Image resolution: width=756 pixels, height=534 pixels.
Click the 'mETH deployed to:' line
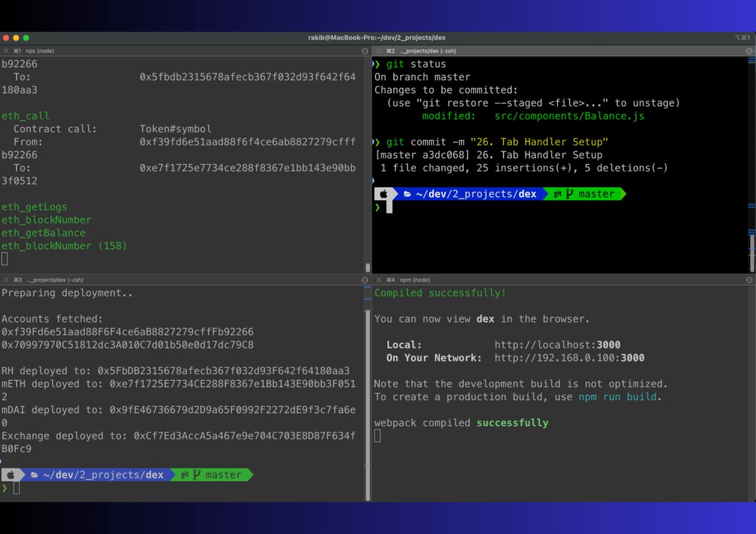point(178,390)
